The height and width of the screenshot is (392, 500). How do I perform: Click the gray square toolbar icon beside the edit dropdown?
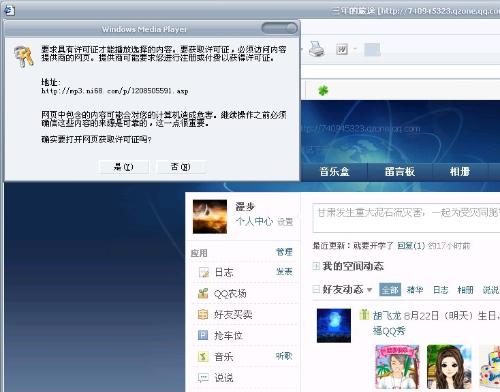[x=372, y=50]
